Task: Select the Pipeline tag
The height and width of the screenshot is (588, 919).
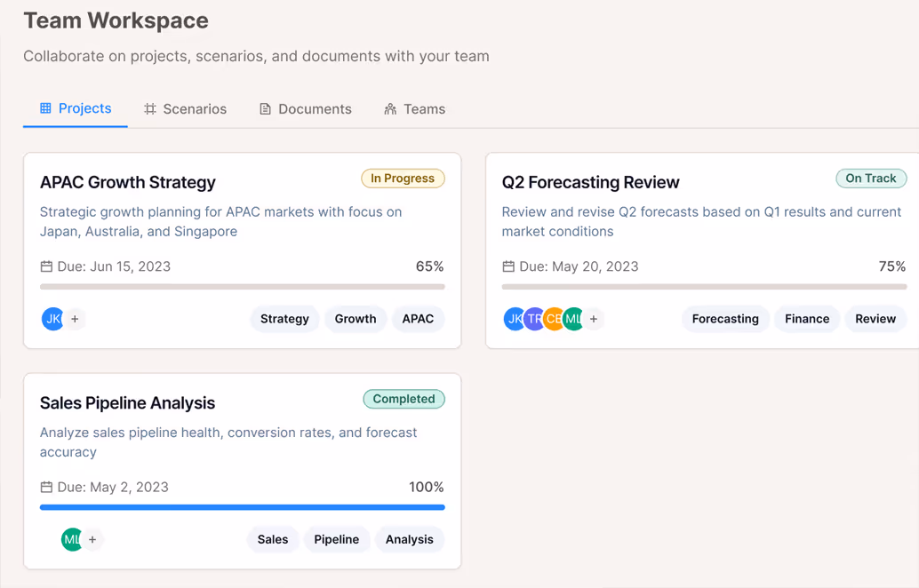Action: (337, 539)
